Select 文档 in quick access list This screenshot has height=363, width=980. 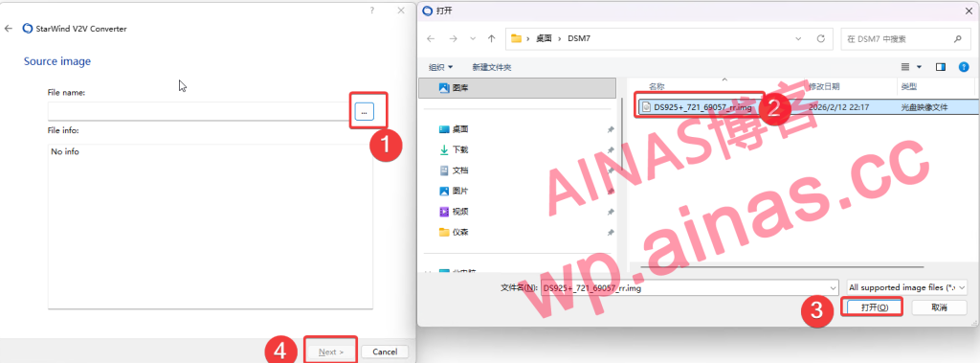click(460, 170)
